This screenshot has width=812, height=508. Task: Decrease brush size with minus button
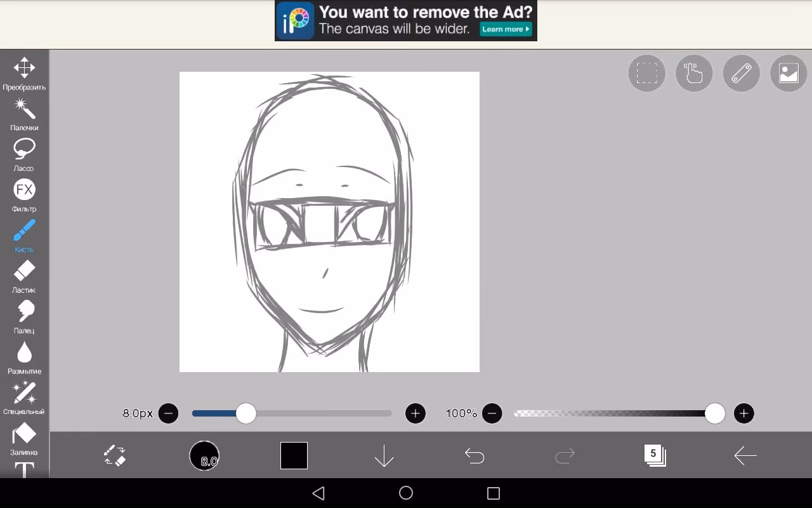click(x=168, y=413)
